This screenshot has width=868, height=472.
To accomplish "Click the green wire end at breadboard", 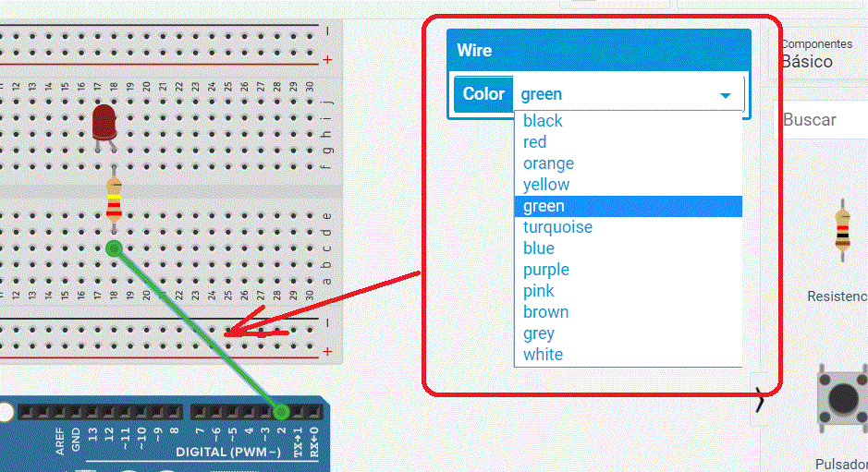I will (x=114, y=248).
